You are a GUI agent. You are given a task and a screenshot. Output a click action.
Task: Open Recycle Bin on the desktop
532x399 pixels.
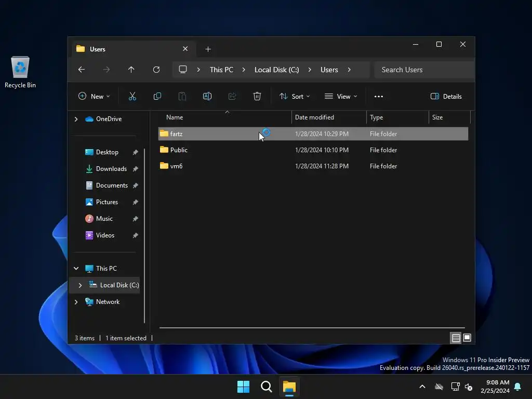[20, 72]
